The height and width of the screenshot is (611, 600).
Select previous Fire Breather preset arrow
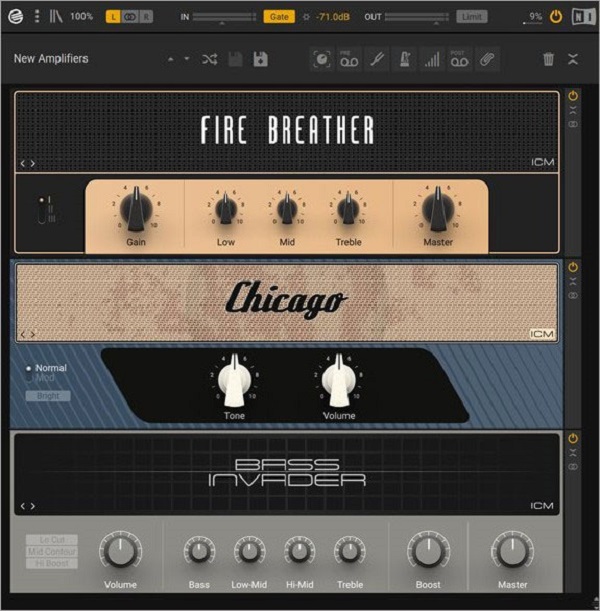pyautogui.click(x=23, y=164)
